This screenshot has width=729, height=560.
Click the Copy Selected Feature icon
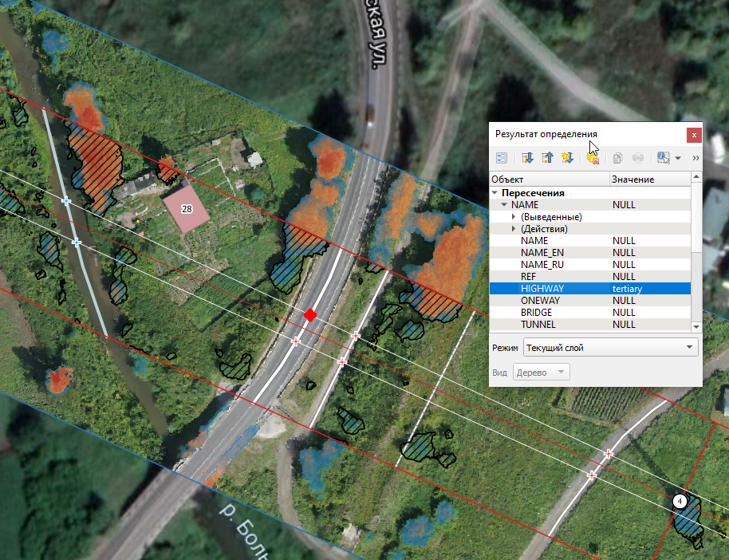point(617,158)
